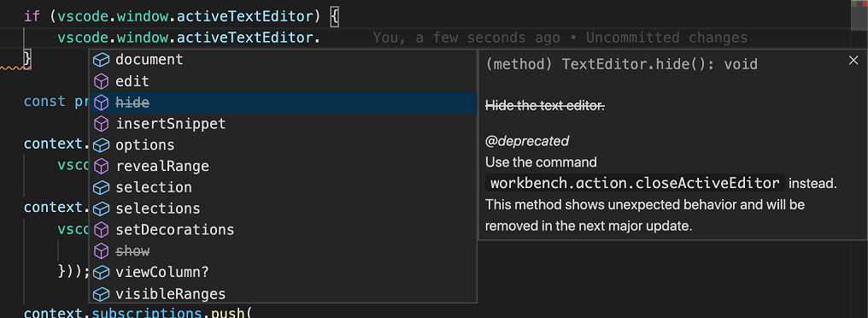Screen dimensions: 868x318
Task: Click the struck-through 'Hide the text editor.' text
Action: click(x=545, y=106)
